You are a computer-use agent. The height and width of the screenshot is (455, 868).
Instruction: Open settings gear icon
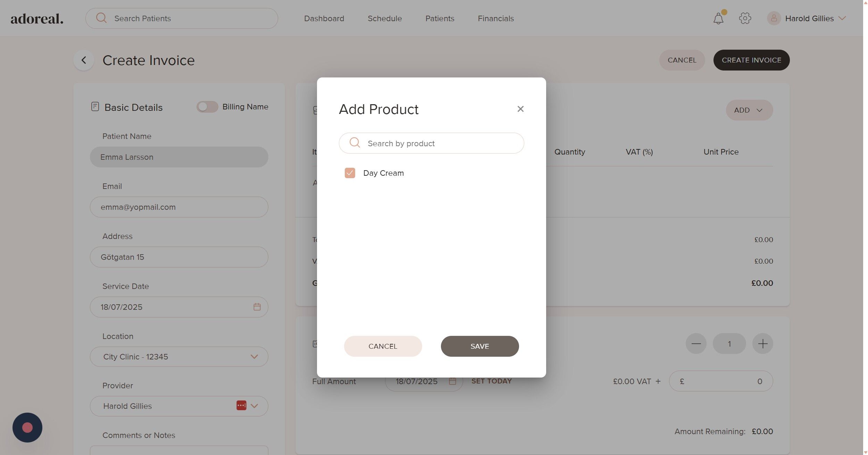745,18
